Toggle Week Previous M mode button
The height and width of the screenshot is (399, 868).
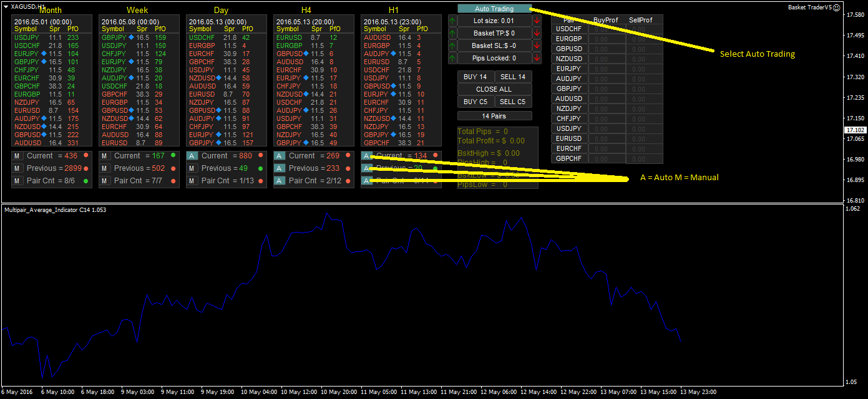(105, 168)
